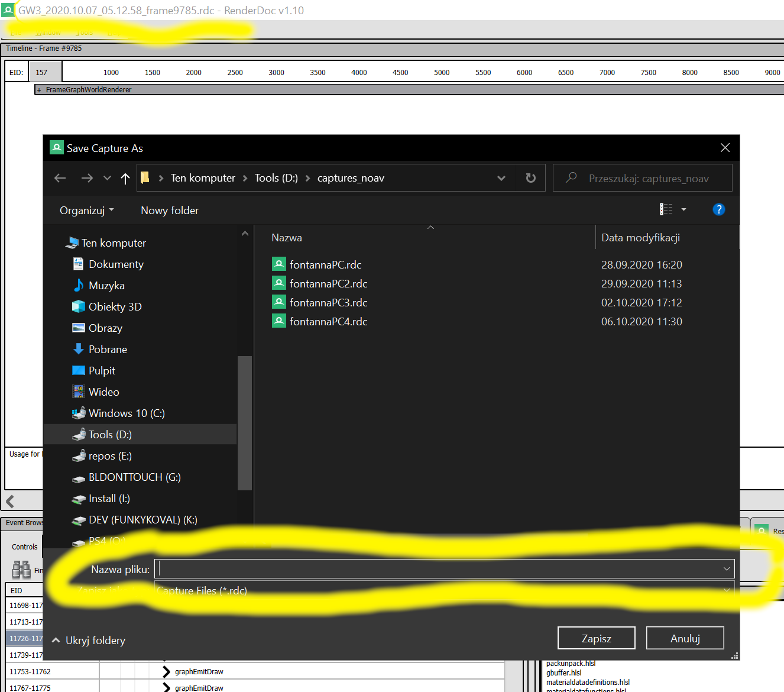Expand the graphEmitDraw event row
Screen dimensions: 784x692
coord(166,671)
